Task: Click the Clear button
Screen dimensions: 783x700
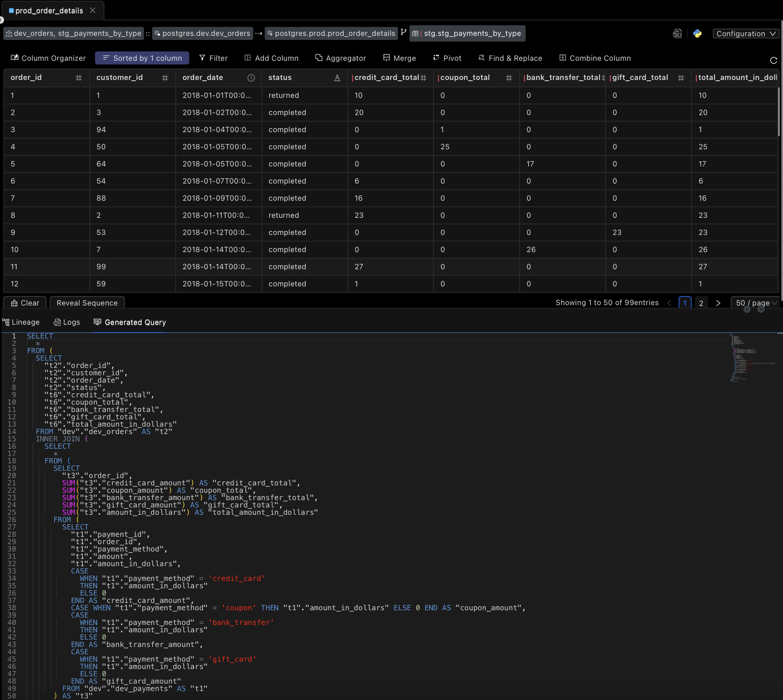Action: click(25, 303)
